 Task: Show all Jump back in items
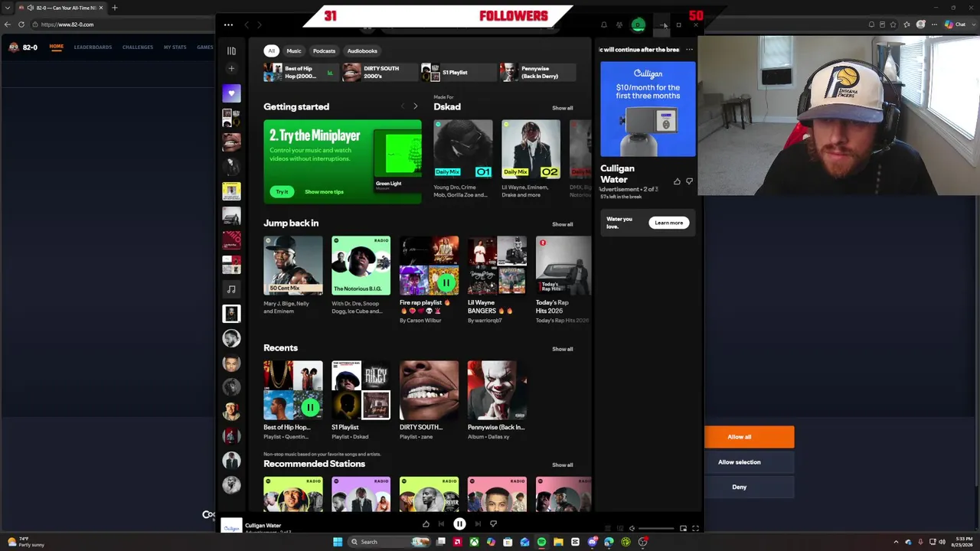pos(562,224)
